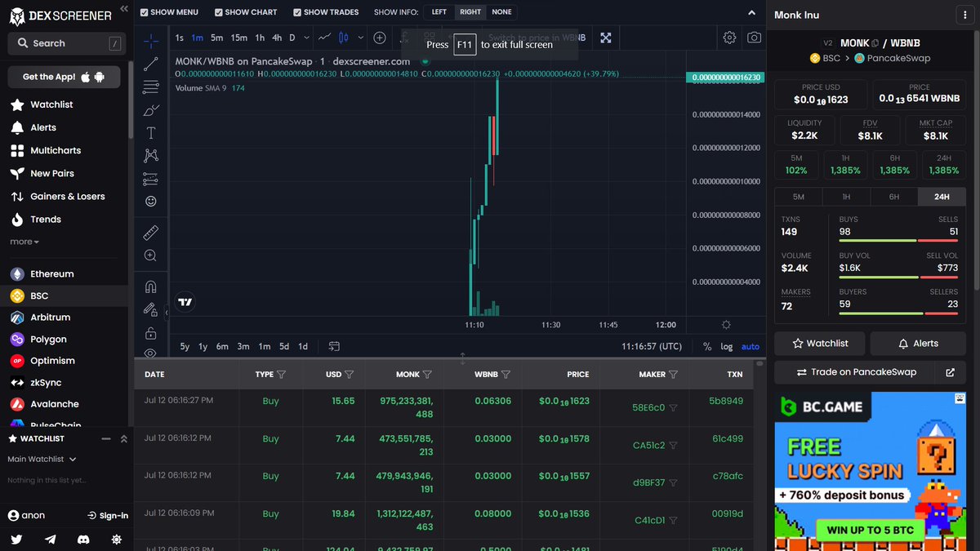Expand the 'more' sidebar menu
The height and width of the screenshot is (551, 980).
click(24, 242)
